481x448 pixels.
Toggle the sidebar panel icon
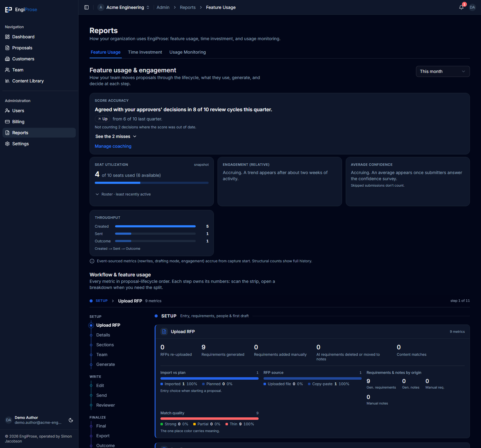coord(87,7)
